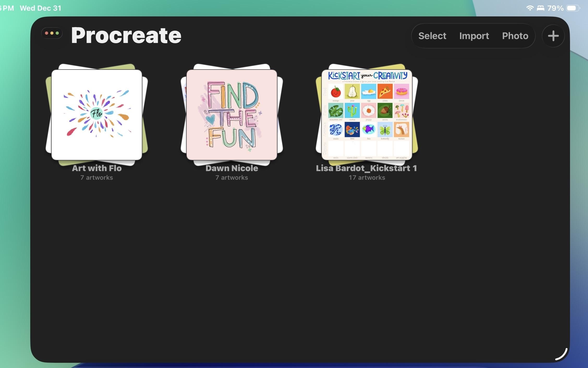This screenshot has height=368, width=588.
Task: Open the window controls three-dot button
Action: [x=52, y=33]
